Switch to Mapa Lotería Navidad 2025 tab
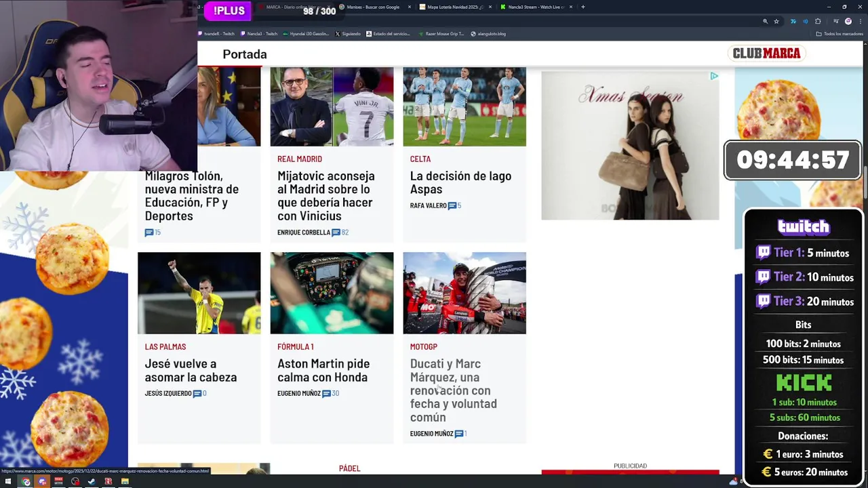Viewport: 868px width, 488px height. click(x=455, y=7)
